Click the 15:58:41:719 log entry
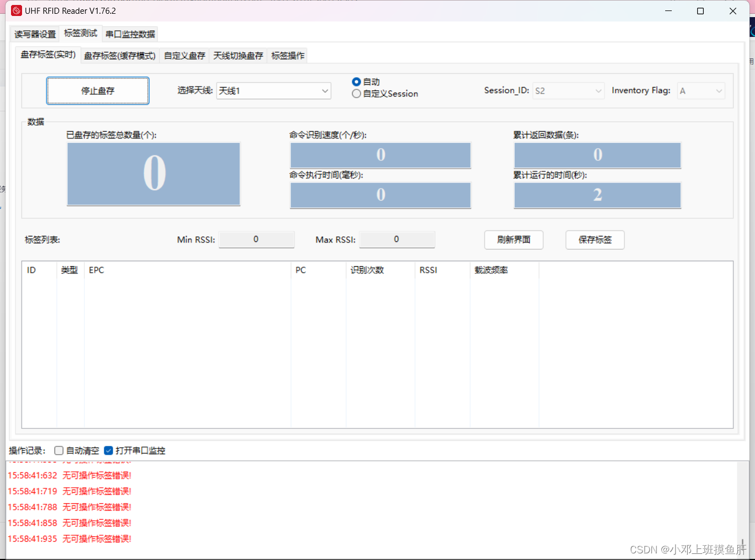Viewport: 755px width, 560px height. click(x=69, y=491)
